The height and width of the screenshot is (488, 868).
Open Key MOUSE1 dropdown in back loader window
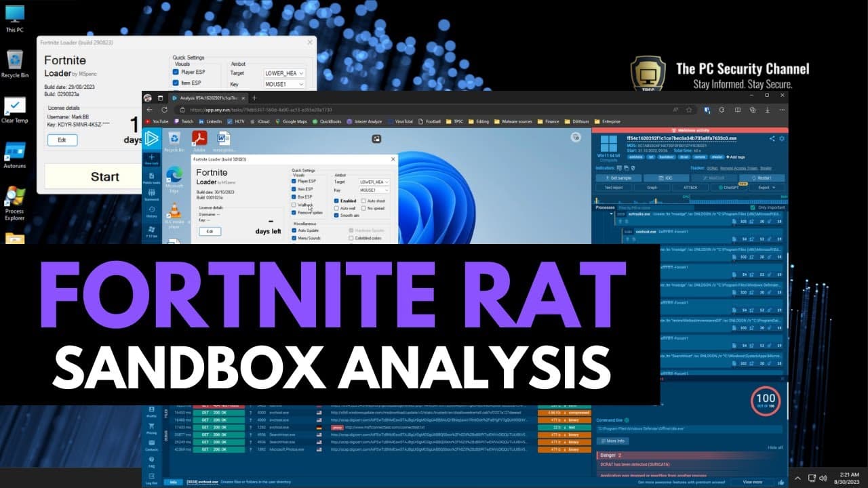click(285, 84)
